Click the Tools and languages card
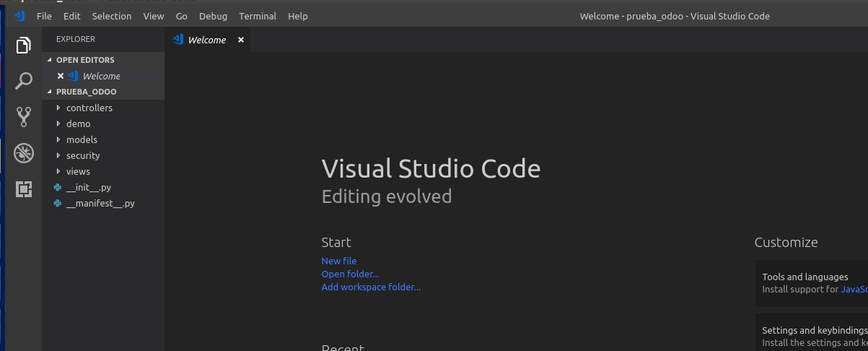 click(812, 283)
